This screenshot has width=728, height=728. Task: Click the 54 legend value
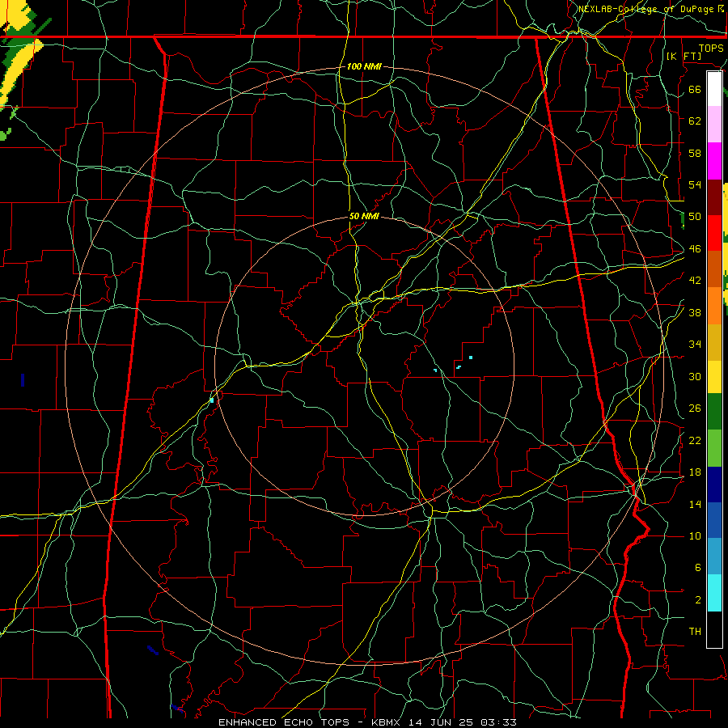(695, 185)
